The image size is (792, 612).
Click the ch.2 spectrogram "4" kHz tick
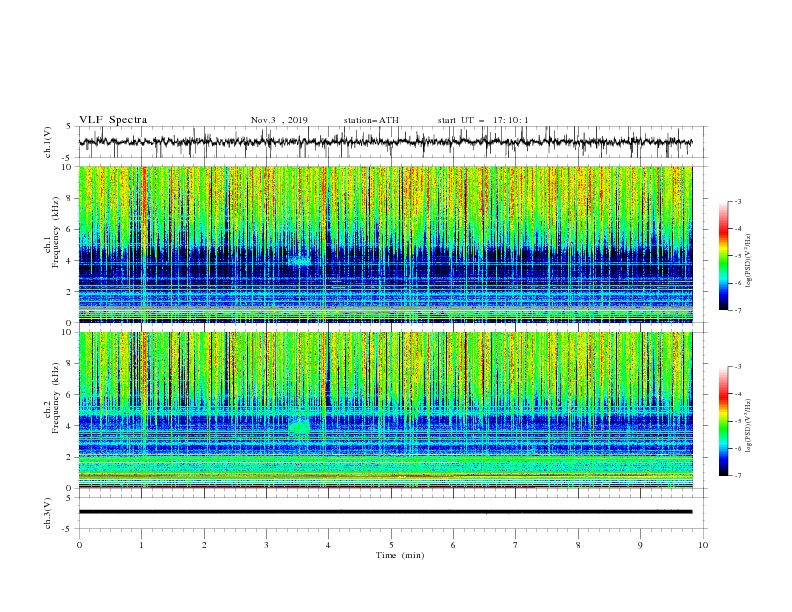click(x=70, y=426)
